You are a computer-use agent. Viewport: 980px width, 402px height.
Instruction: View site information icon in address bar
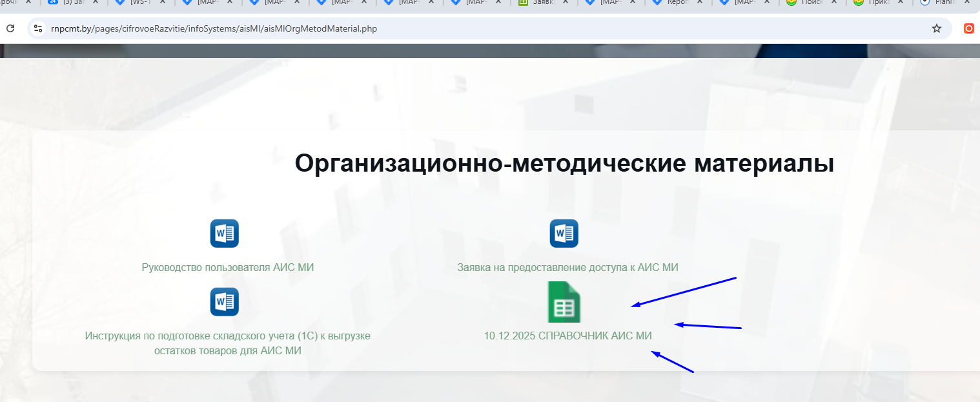38,28
